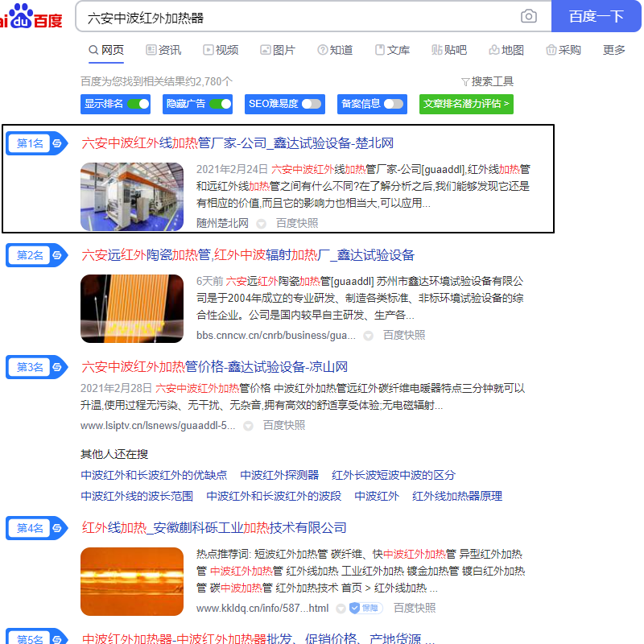The image size is (644, 644).
Task: Click related search 中波红外探测器
Action: 279,475
